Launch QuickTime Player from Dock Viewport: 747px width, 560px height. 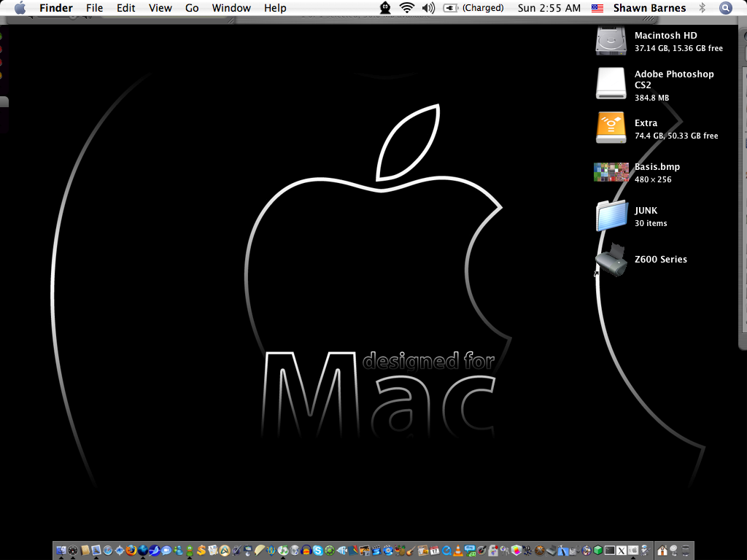446,551
